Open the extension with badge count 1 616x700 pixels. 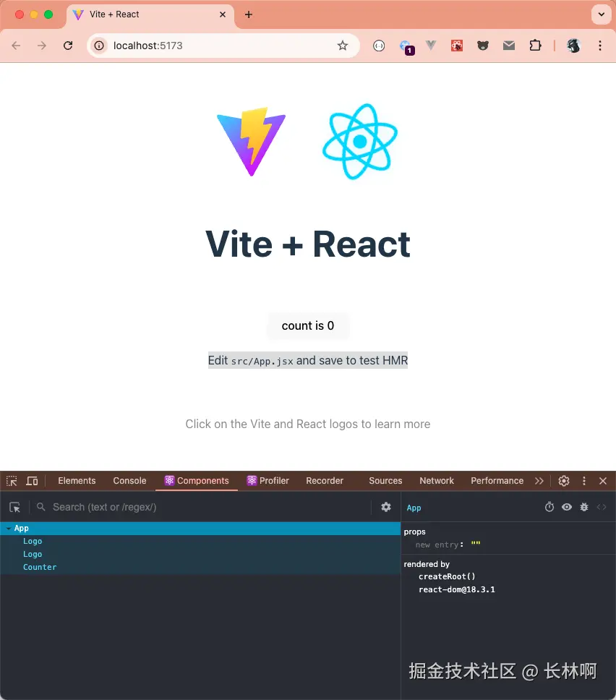[x=406, y=46]
